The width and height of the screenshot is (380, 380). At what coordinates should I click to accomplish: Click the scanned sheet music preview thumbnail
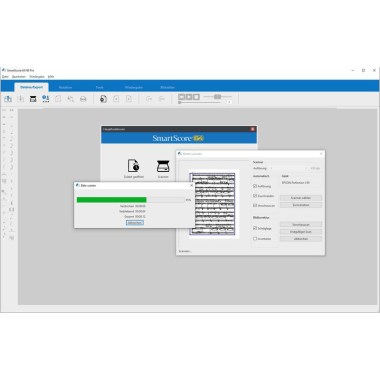tap(212, 203)
